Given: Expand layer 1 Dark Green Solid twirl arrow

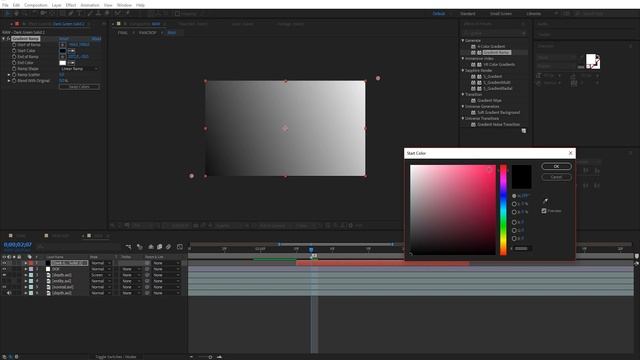Looking at the screenshot, I should 26,263.
